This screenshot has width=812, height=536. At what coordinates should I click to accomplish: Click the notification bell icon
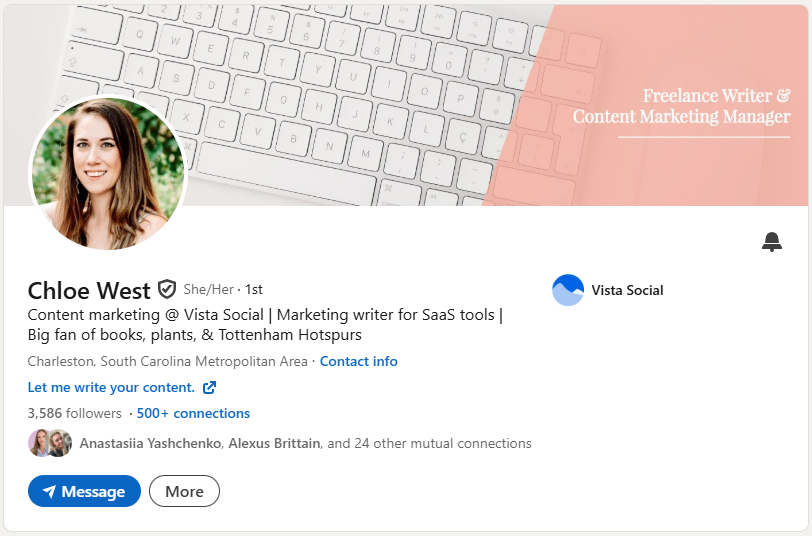coord(771,241)
